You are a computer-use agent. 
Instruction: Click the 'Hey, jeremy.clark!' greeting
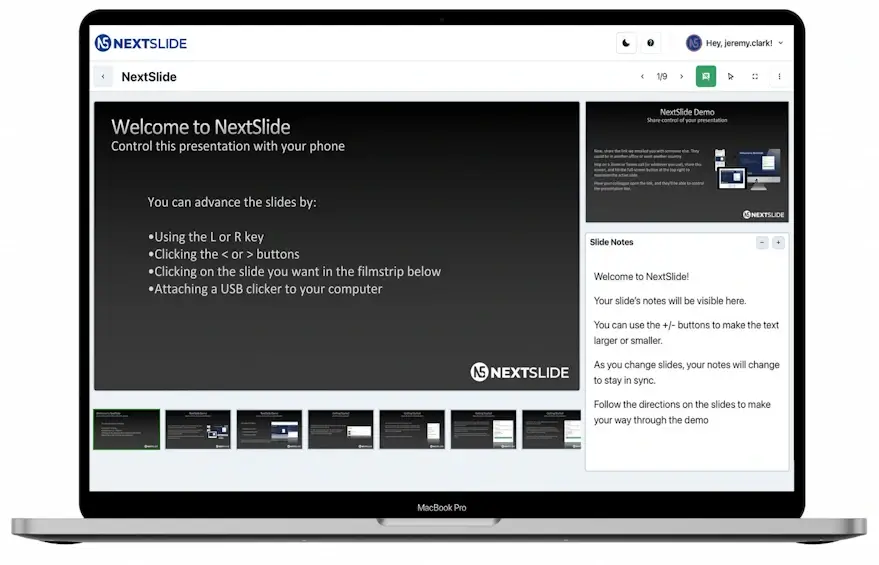[x=739, y=43]
